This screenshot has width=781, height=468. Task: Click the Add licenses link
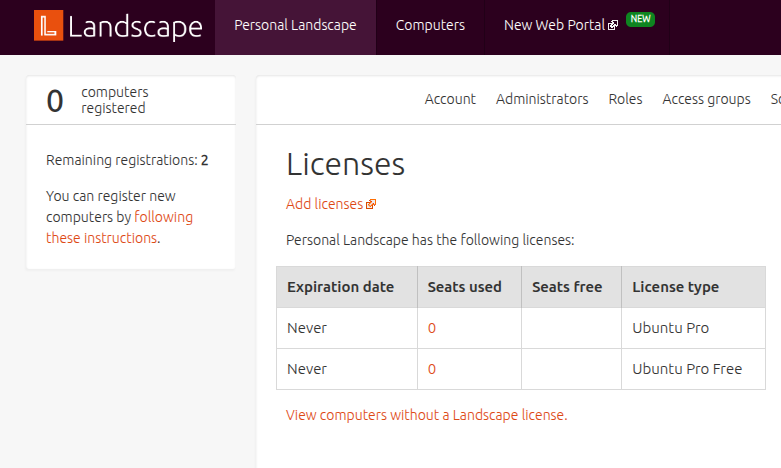click(x=324, y=204)
